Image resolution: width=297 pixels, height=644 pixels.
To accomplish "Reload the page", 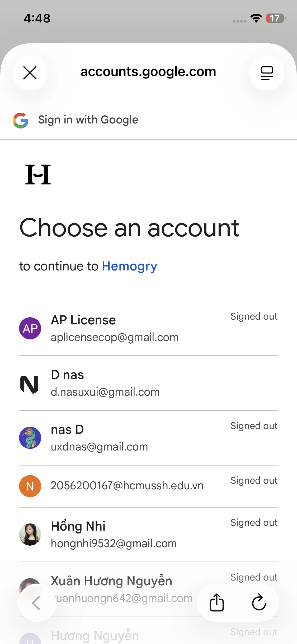I will pos(259,603).
